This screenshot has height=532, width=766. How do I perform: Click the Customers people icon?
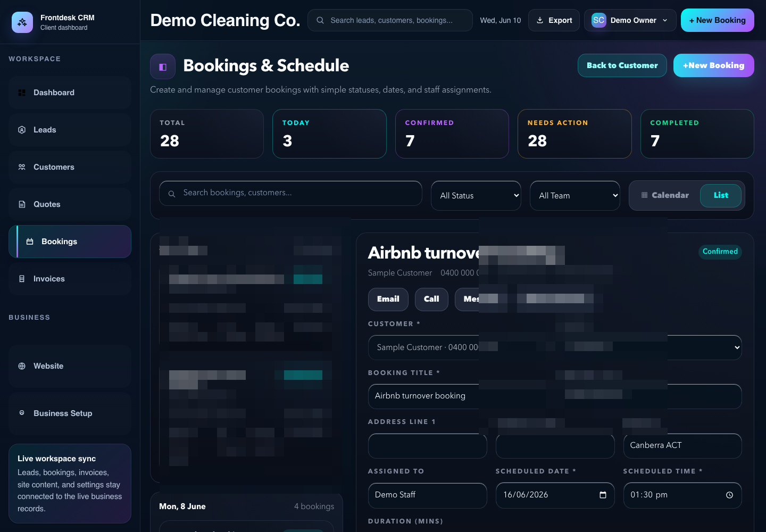tap(22, 167)
